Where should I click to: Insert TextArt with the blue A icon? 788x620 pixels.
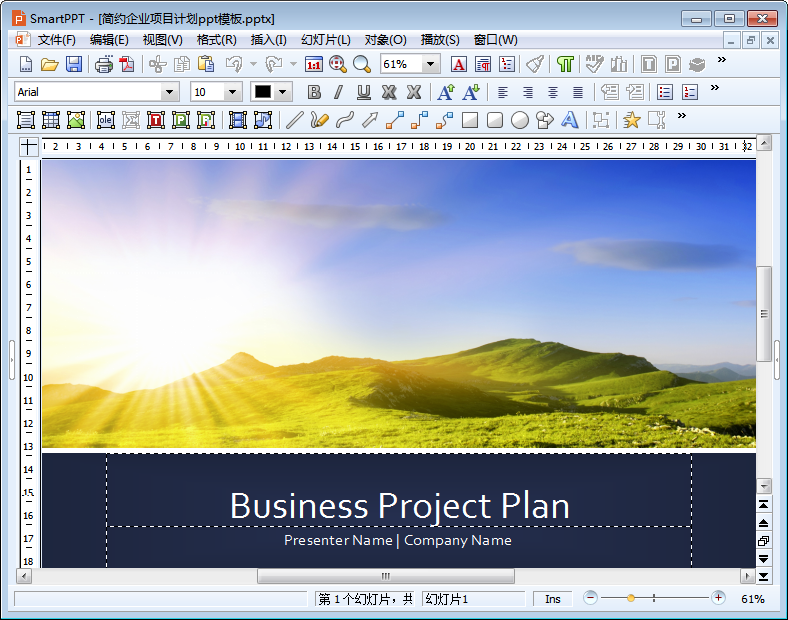pos(569,120)
